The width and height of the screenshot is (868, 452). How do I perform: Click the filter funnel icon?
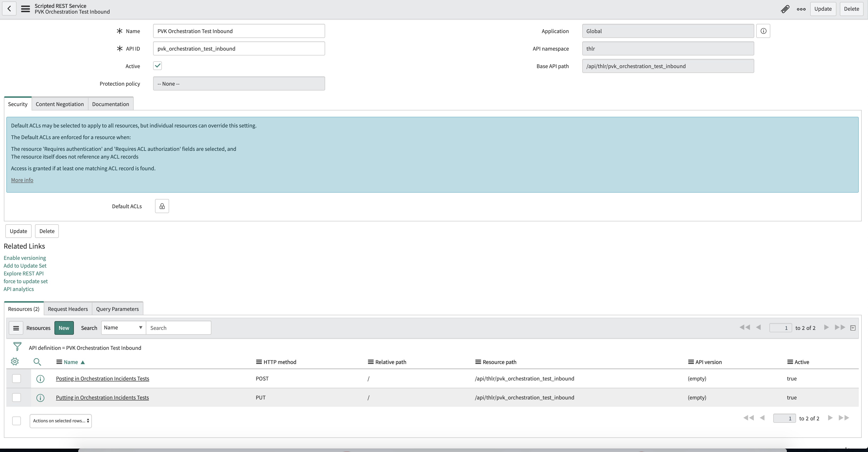[x=17, y=346]
